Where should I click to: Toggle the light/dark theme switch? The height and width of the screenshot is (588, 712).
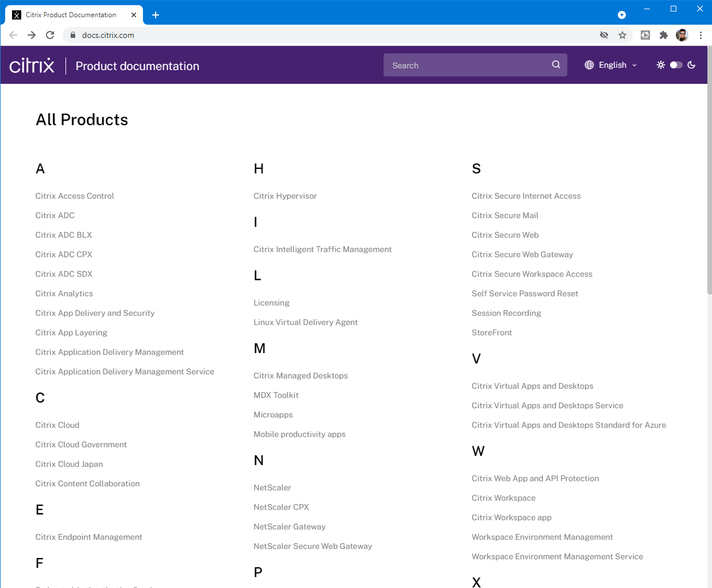[x=676, y=65]
